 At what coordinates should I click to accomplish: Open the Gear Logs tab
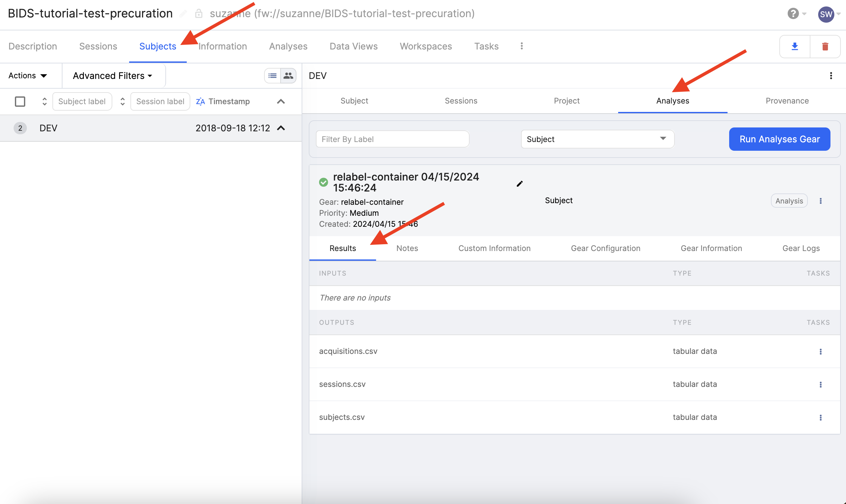coord(801,248)
